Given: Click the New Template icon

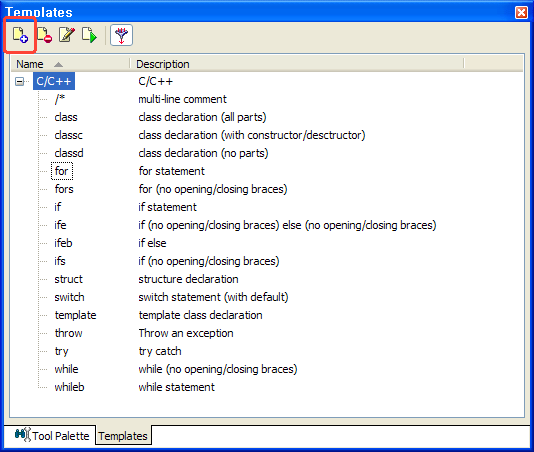Looking at the screenshot, I should tap(20, 35).
